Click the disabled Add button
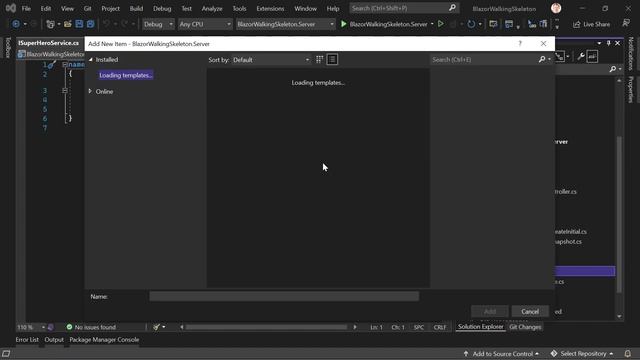 490,311
